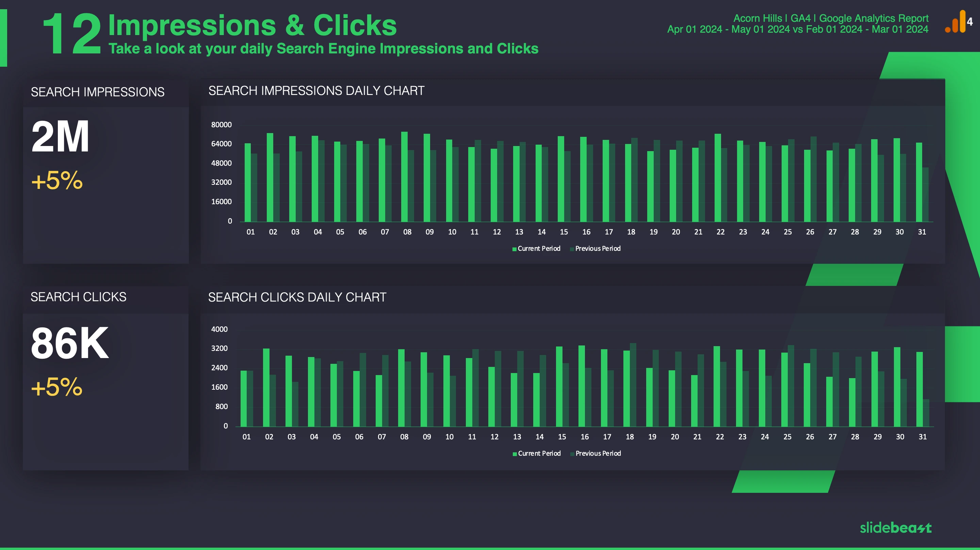Click the 16000 y-axis label
This screenshot has height=550, width=980.
(221, 202)
